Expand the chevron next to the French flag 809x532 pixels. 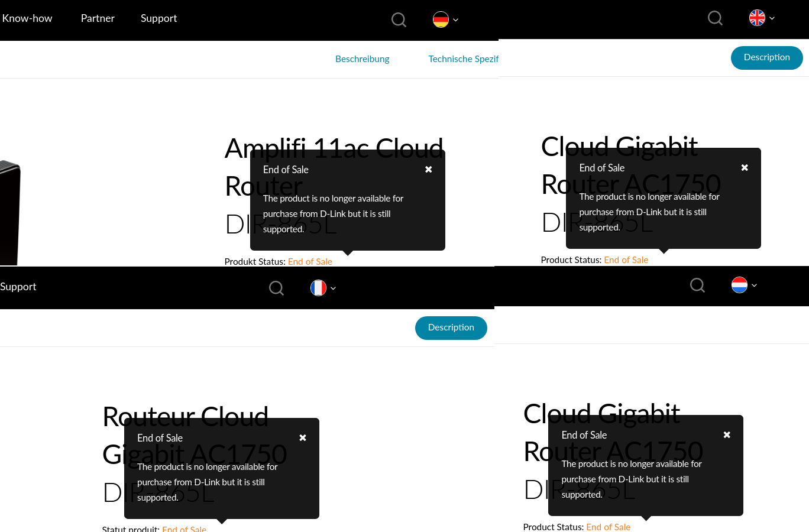tap(333, 288)
